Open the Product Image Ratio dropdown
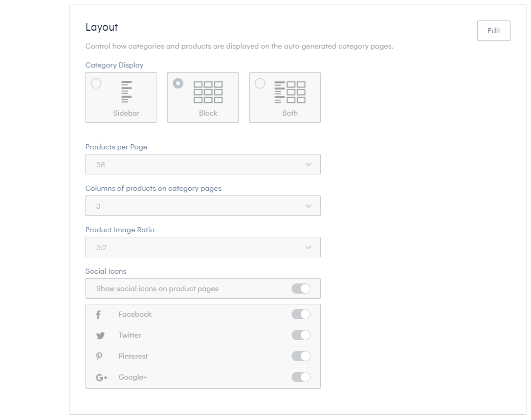This screenshot has width=531, height=420. (203, 247)
